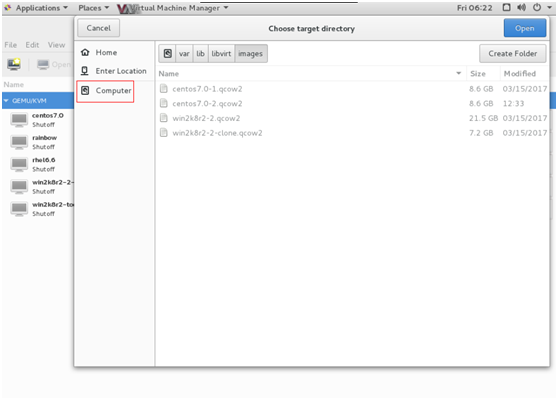Click file icon of centos7.0-1.qcow2
558x400 pixels.
[x=164, y=89]
